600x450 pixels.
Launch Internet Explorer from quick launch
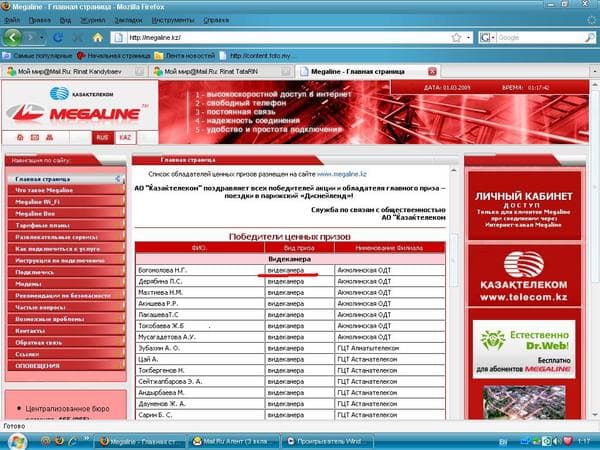[73, 441]
